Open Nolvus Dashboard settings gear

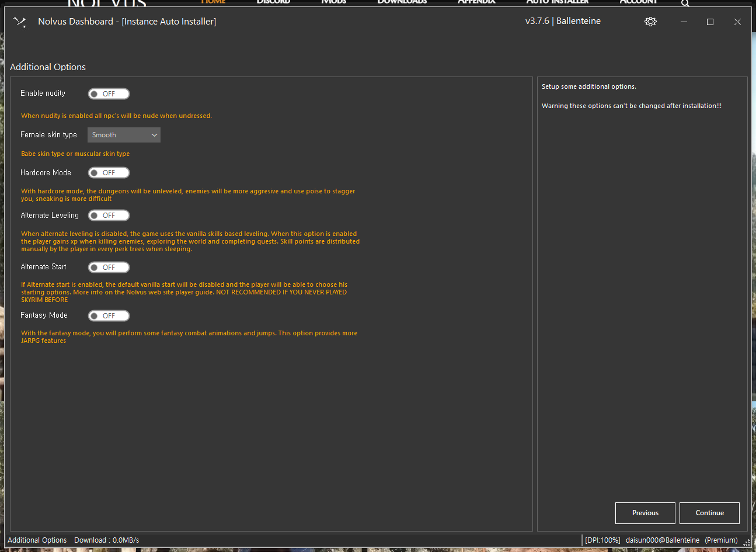click(x=650, y=22)
